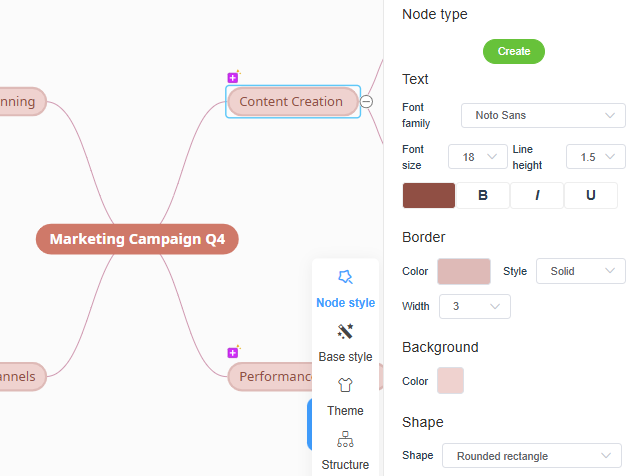Click purple AI plus icon above Content Creation
639x476 pixels.
(233, 77)
